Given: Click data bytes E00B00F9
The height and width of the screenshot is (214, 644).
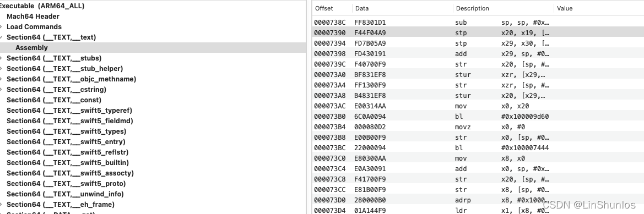Looking at the screenshot, I should pyautogui.click(x=370, y=137).
